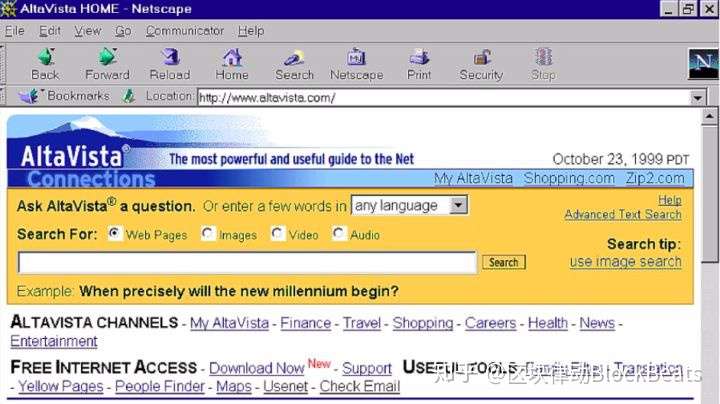This screenshot has height=404, width=720.
Task: Go to Home via toolbar icon
Action: (232, 57)
